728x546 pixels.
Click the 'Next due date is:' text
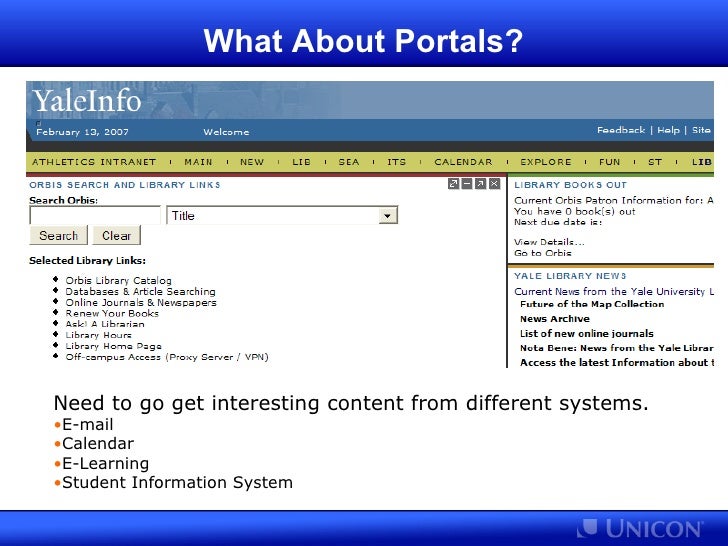[558, 222]
